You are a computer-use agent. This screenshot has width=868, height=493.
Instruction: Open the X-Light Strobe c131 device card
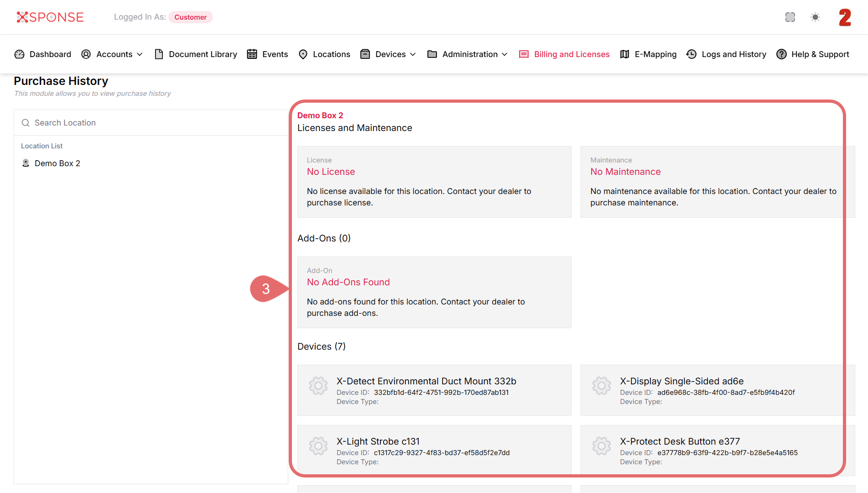tap(434, 450)
